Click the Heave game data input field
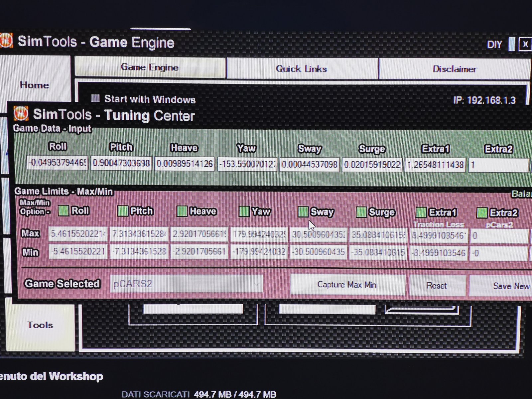 185,164
